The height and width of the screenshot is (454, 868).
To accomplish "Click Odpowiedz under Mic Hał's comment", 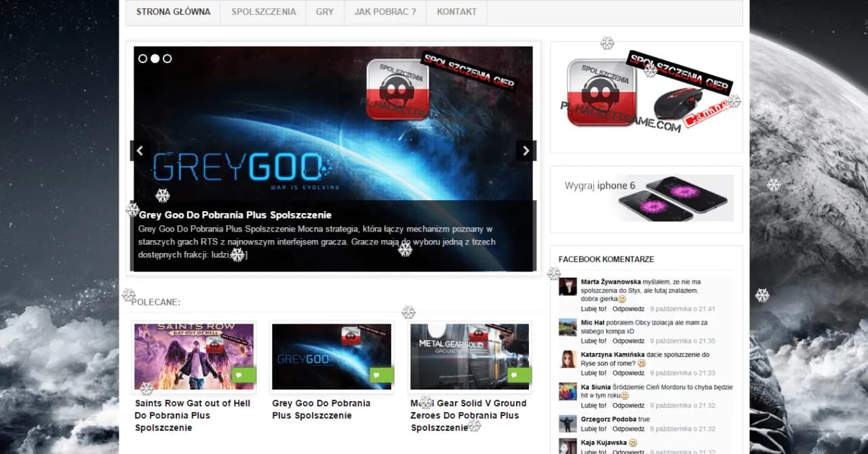I will coord(628,341).
